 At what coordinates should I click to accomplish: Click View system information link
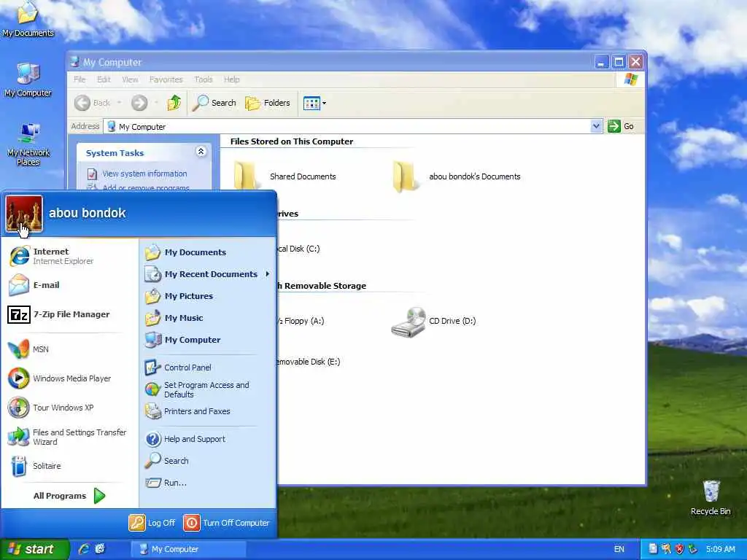click(x=144, y=174)
